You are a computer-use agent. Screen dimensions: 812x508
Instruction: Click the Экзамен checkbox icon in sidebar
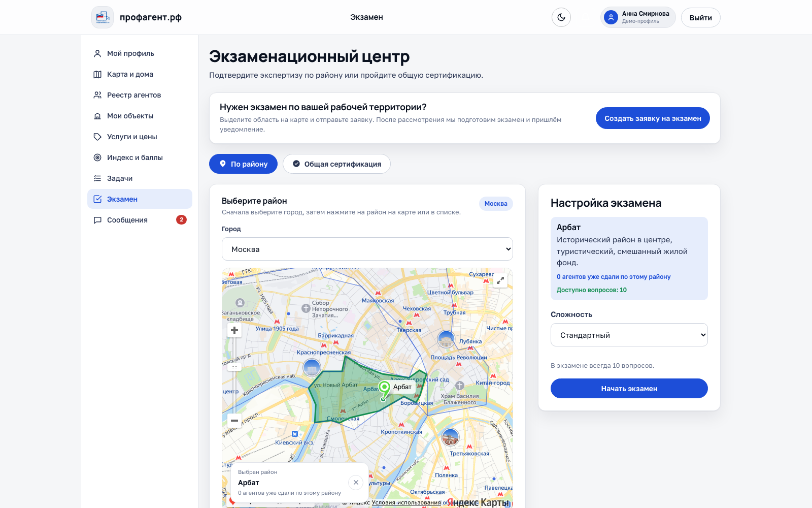pos(97,199)
